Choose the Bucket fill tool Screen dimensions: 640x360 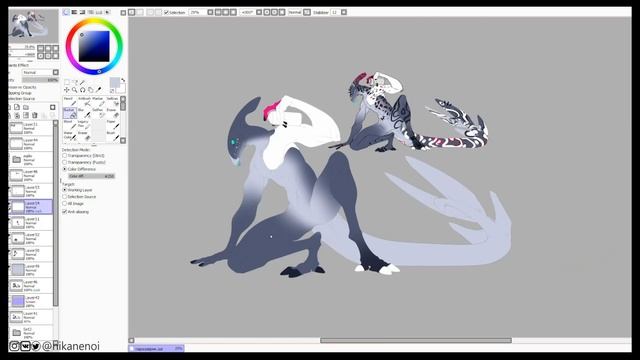tap(69, 113)
